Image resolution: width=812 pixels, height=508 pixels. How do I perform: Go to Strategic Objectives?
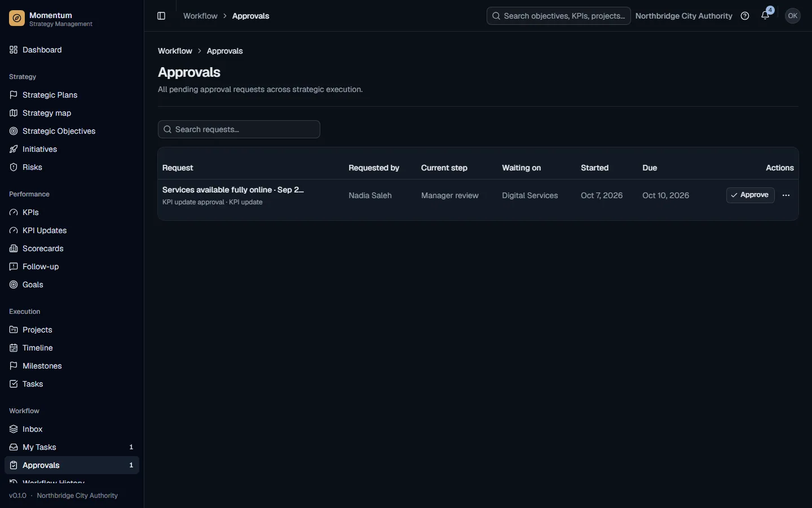(x=72, y=131)
